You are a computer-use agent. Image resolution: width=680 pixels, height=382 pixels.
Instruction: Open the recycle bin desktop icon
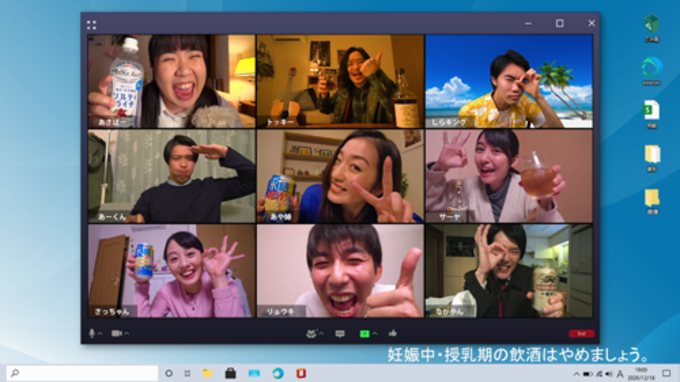[651, 28]
